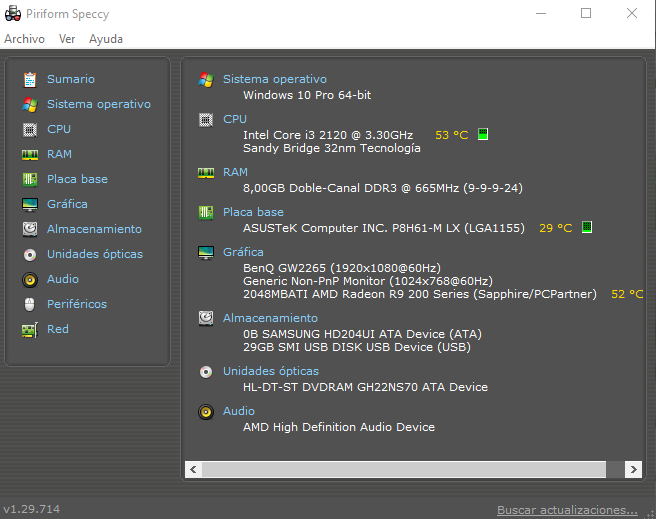This screenshot has width=656, height=519.
Task: Click the Windows flag icon beside sidebar Sistema operativo
Action: (30, 105)
